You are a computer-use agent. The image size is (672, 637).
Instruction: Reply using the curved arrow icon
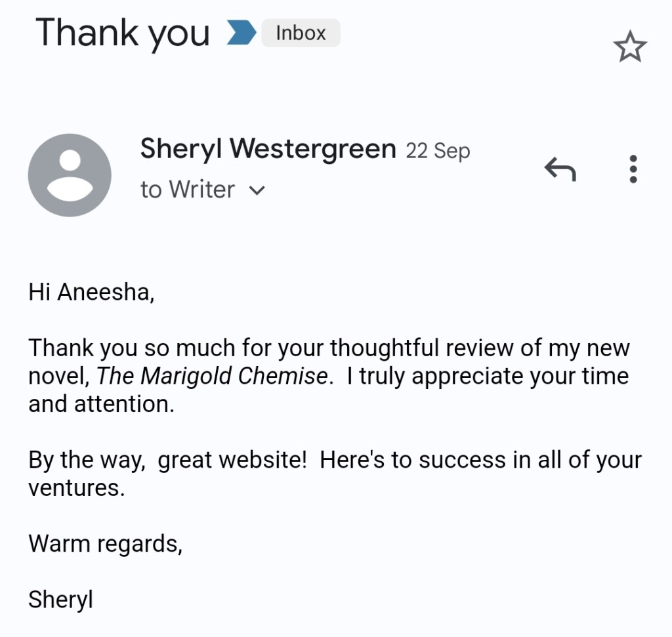(560, 170)
